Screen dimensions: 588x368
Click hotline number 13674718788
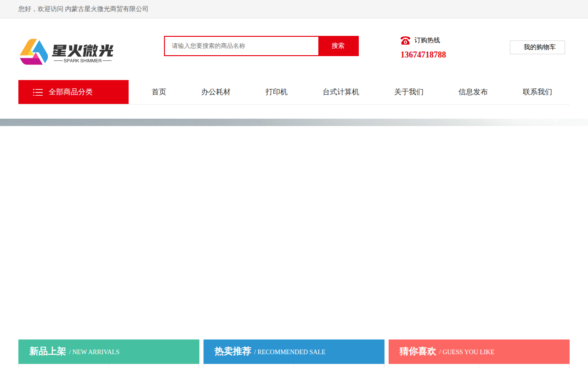pos(423,55)
